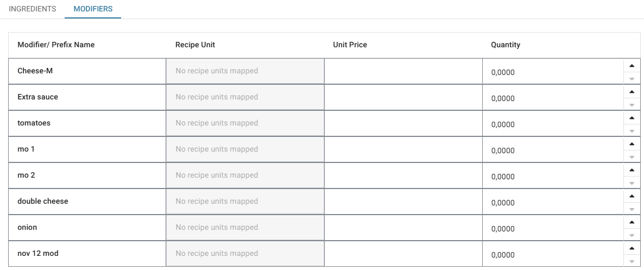Click Unit Price field for mo 2

pos(403,175)
